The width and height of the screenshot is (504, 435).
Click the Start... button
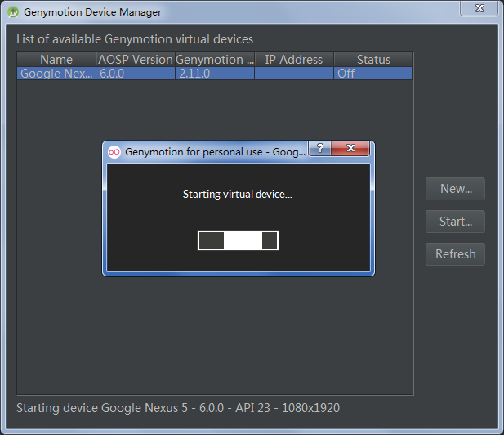[x=455, y=222]
